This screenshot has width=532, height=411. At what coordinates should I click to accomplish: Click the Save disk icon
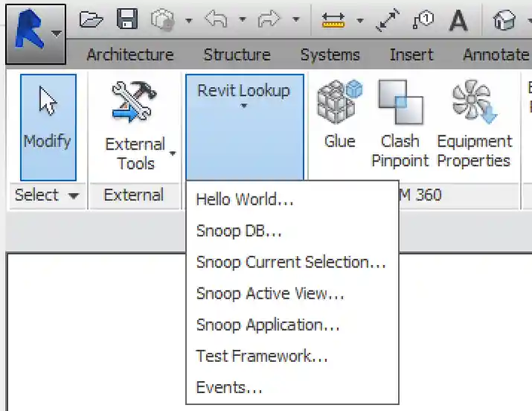(x=127, y=20)
